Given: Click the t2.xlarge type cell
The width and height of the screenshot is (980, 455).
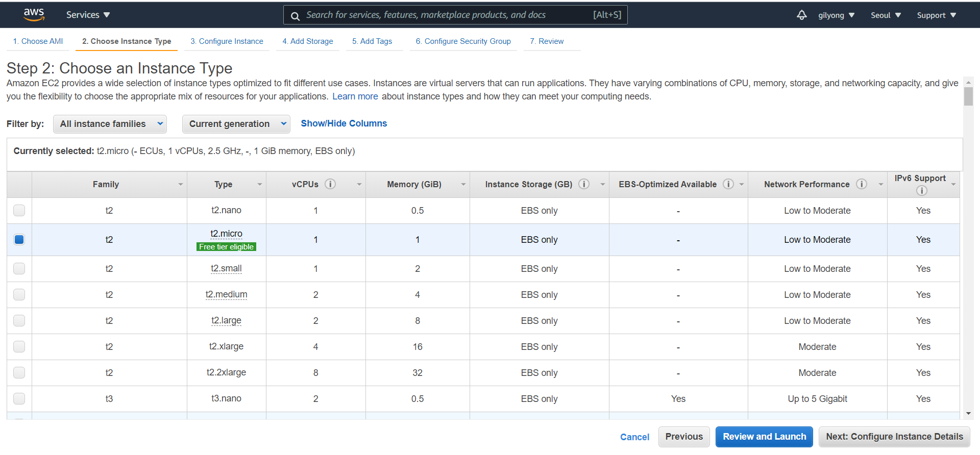Looking at the screenshot, I should coord(226,346).
